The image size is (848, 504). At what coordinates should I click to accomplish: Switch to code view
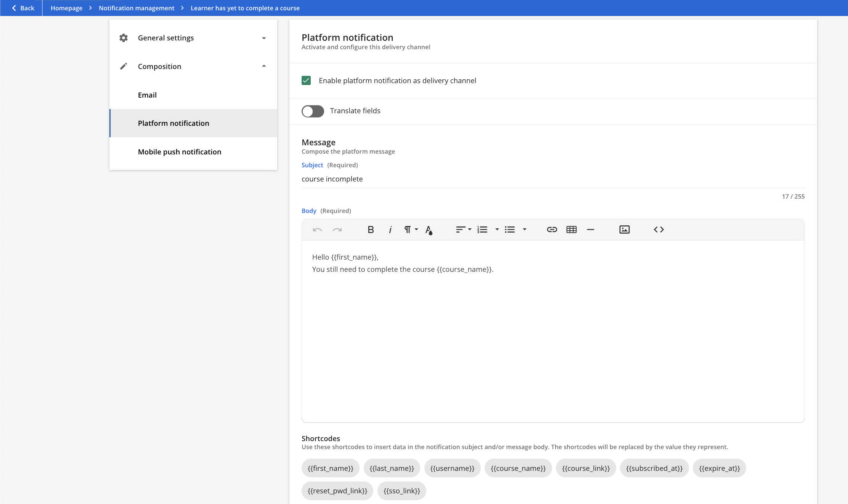[x=658, y=230]
